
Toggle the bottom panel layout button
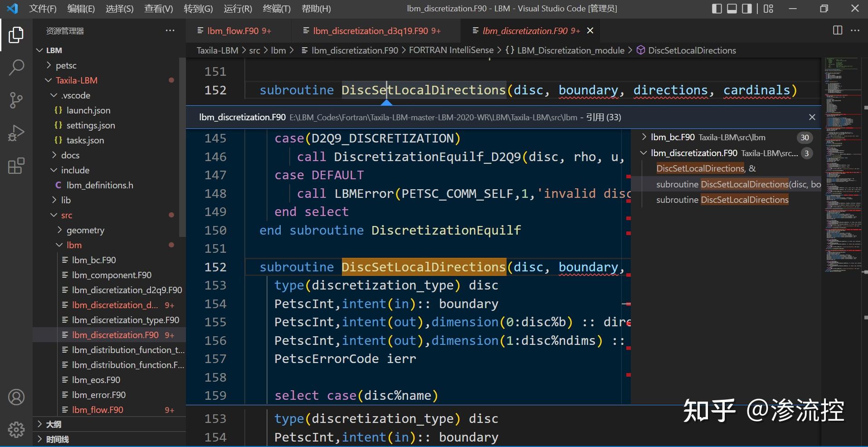(732, 9)
